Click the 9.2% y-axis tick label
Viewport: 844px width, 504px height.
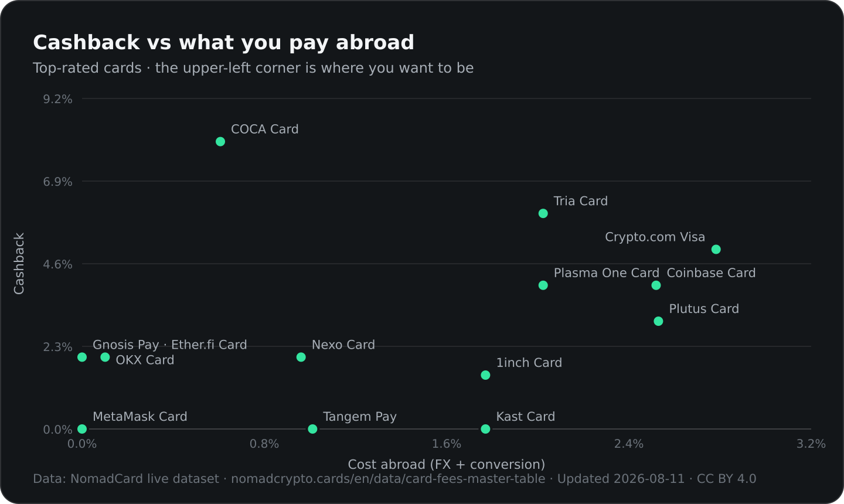(x=57, y=99)
